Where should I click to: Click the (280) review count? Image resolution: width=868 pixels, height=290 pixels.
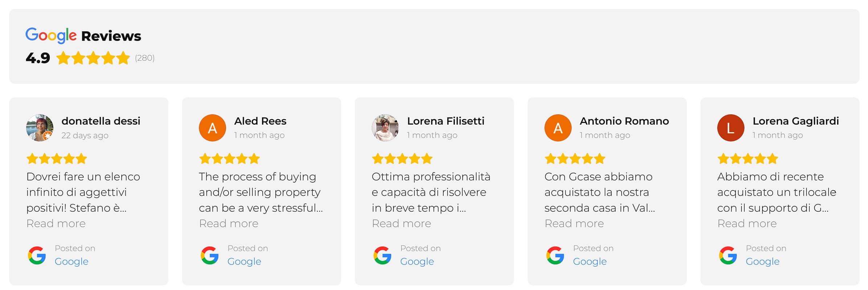click(x=145, y=58)
